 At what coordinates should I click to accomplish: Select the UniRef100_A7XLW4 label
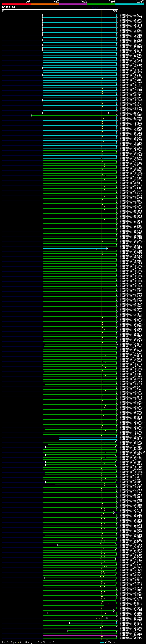131,238
